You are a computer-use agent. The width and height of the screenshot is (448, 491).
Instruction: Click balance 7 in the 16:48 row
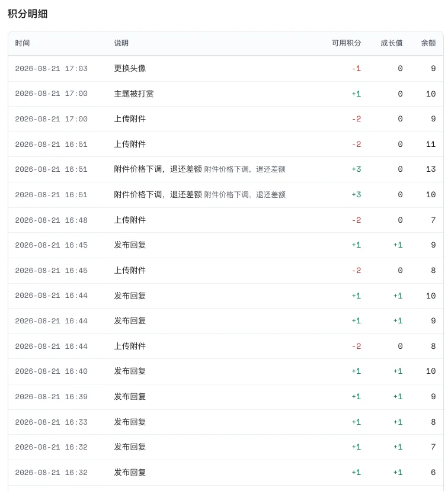click(433, 220)
